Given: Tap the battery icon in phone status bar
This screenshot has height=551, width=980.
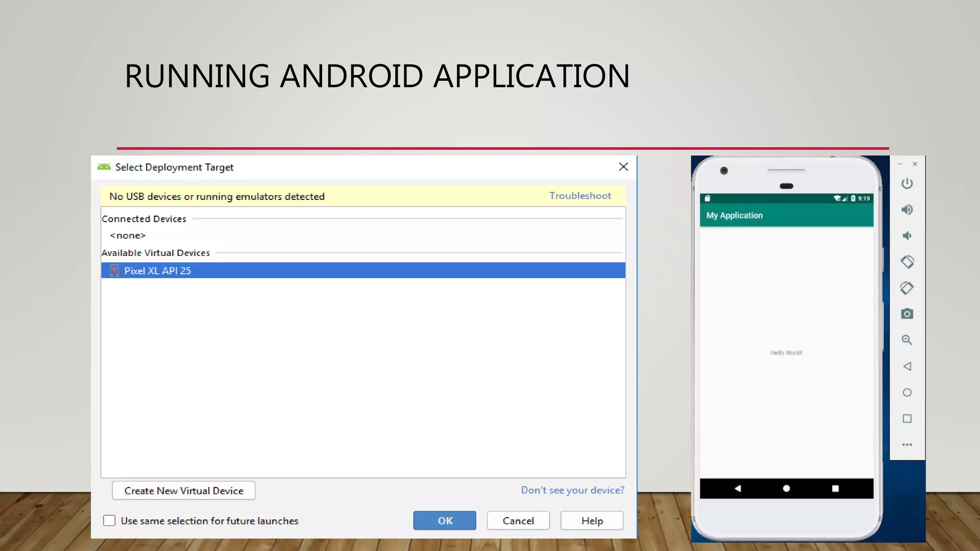Looking at the screenshot, I should [x=853, y=198].
